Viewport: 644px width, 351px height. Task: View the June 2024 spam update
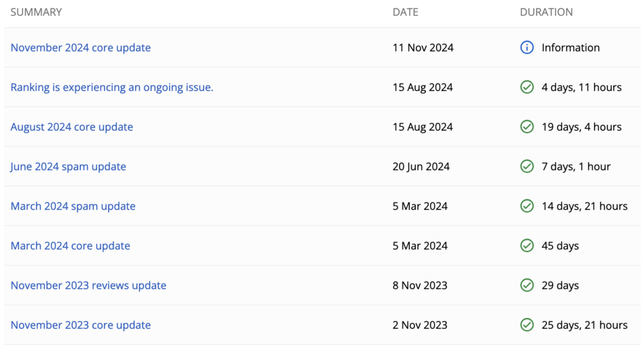pos(68,167)
